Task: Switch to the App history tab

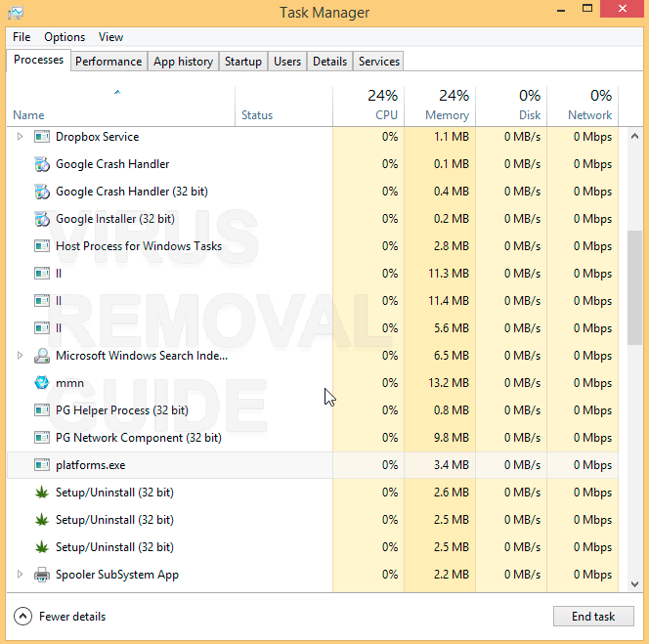Action: click(183, 62)
